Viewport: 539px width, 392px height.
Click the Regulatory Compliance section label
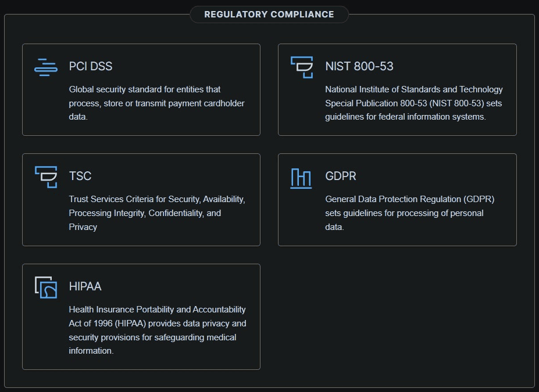269,14
